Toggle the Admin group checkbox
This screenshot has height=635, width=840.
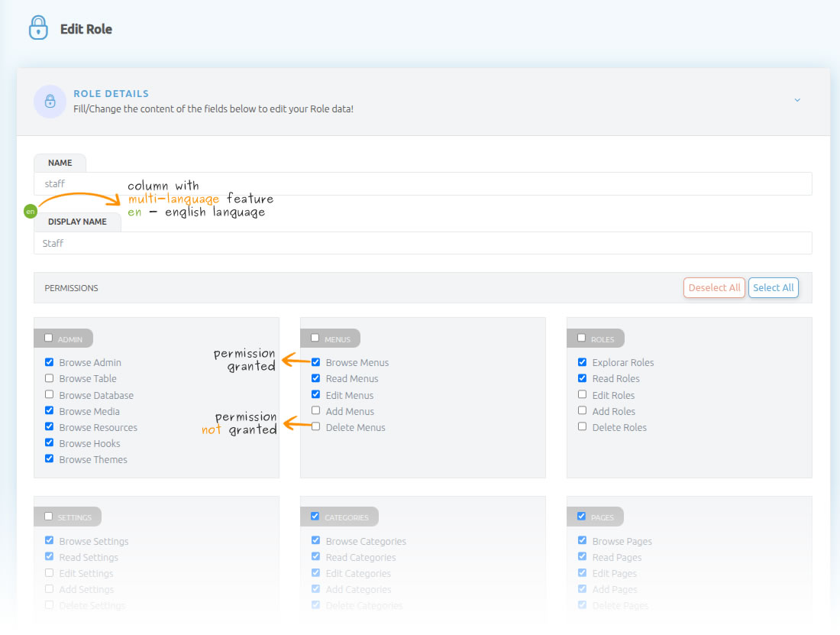click(x=49, y=338)
